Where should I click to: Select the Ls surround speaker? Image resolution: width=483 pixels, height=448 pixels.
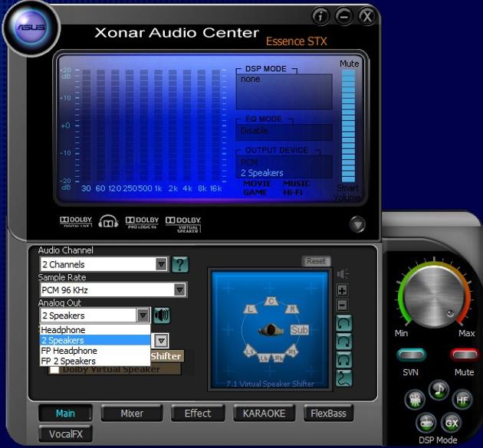tap(249, 351)
